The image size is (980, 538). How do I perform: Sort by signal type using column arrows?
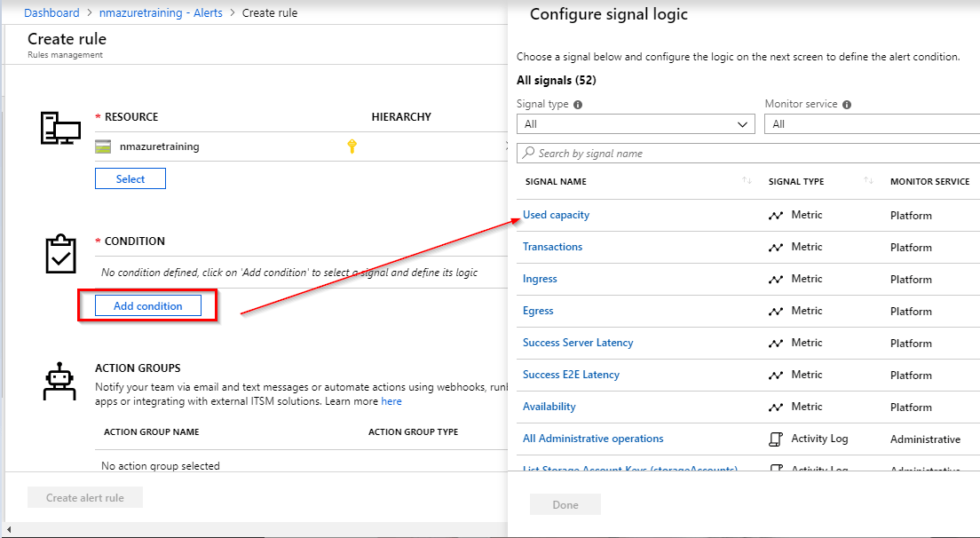[x=868, y=181]
